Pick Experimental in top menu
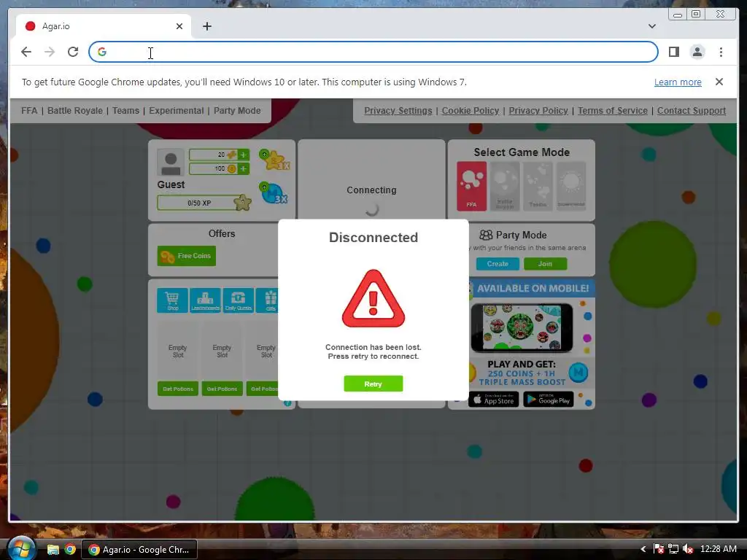Screen dimensions: 747x560 point(177,111)
